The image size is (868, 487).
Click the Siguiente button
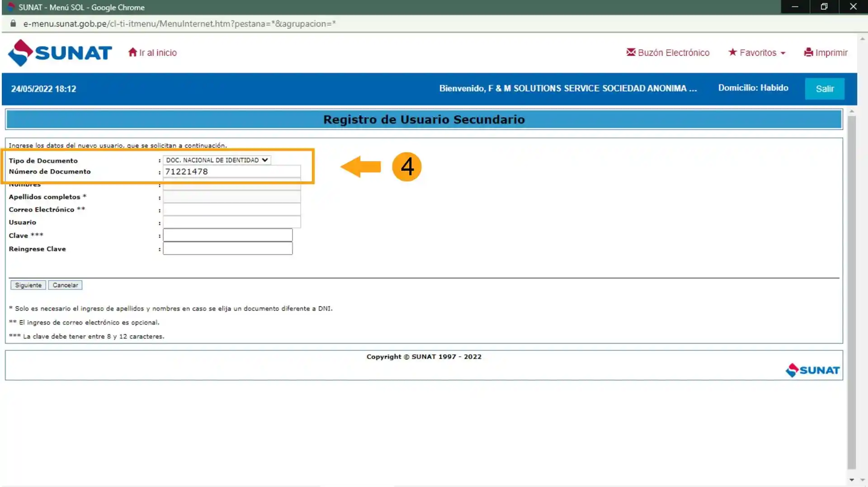tap(28, 285)
